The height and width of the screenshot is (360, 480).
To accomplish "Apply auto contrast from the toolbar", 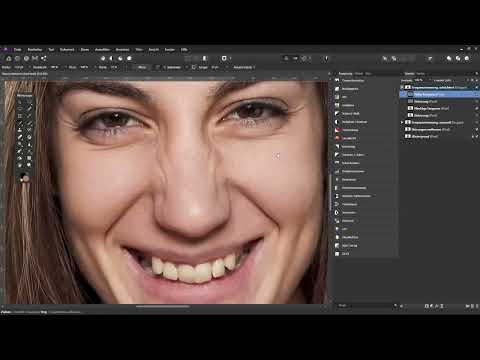I will click(112, 58).
